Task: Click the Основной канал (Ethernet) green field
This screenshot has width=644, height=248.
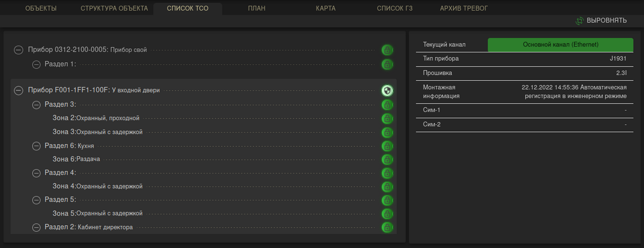Action: point(560,44)
